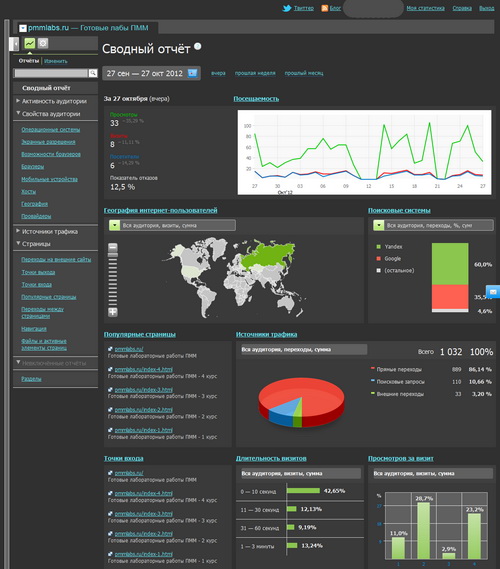
Task: Click the green Yandex legend swatch
Action: 378,247
